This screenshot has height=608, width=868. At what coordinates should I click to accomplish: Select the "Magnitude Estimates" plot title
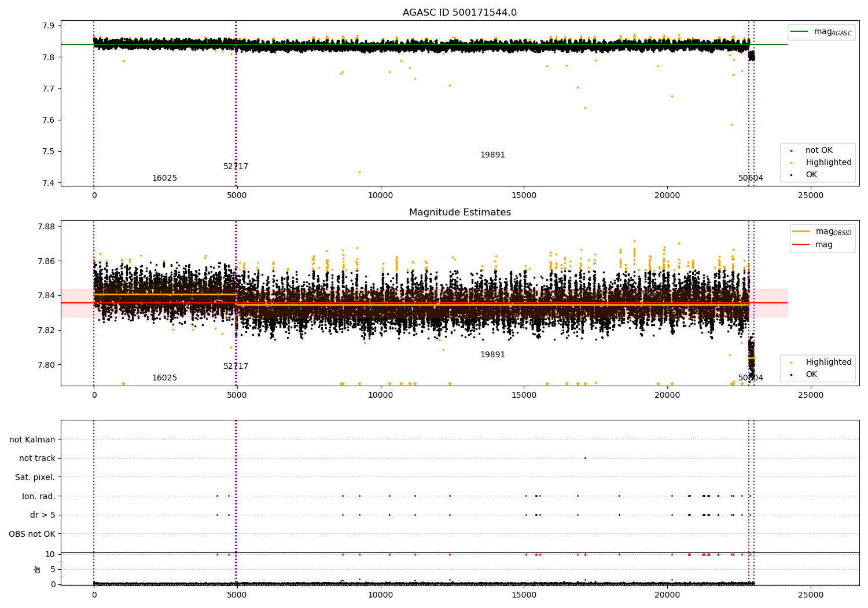[x=459, y=213]
